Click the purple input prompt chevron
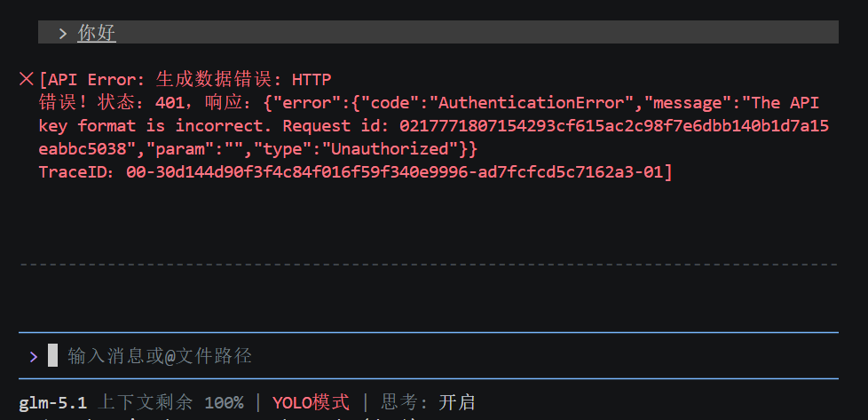The height and width of the screenshot is (420, 868). [34, 357]
